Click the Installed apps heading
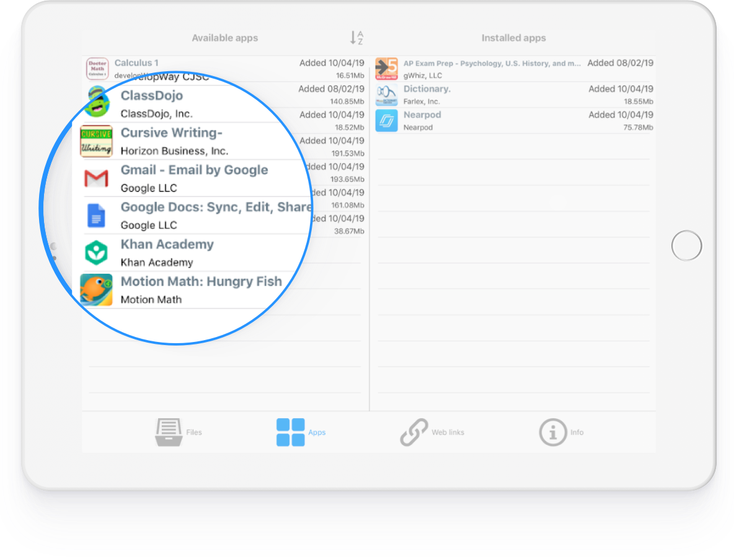 pyautogui.click(x=513, y=38)
